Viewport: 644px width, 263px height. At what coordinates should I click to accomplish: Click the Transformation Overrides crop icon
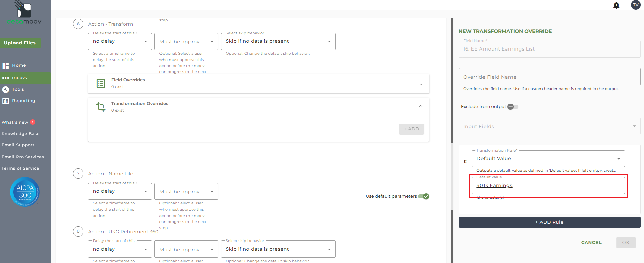101,107
